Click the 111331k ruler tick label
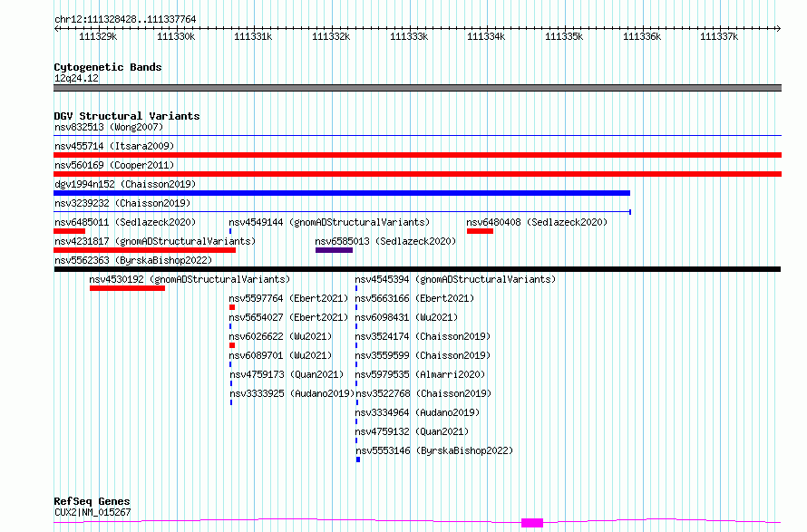Screen dimensions: 807x532 (x=253, y=36)
